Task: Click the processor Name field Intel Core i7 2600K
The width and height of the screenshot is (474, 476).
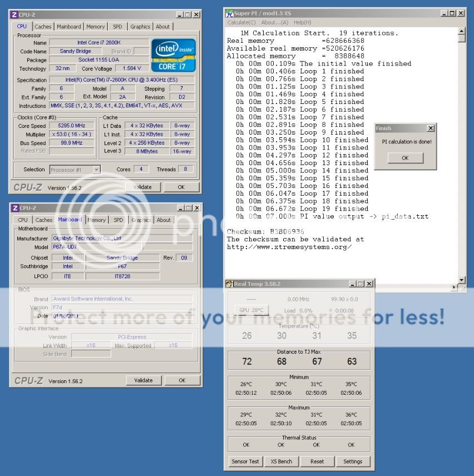Action: tap(99, 43)
